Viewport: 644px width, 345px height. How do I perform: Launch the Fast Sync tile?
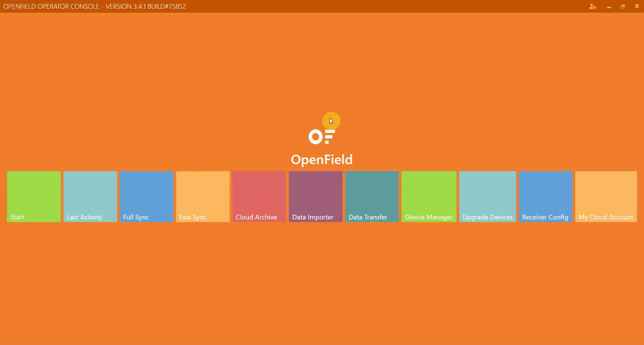(x=203, y=197)
